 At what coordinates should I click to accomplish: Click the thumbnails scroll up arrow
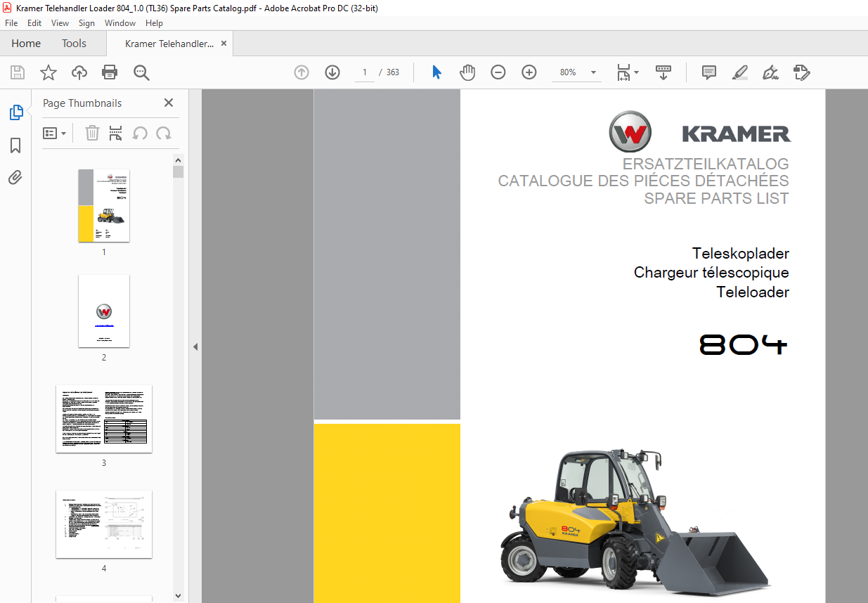179,160
